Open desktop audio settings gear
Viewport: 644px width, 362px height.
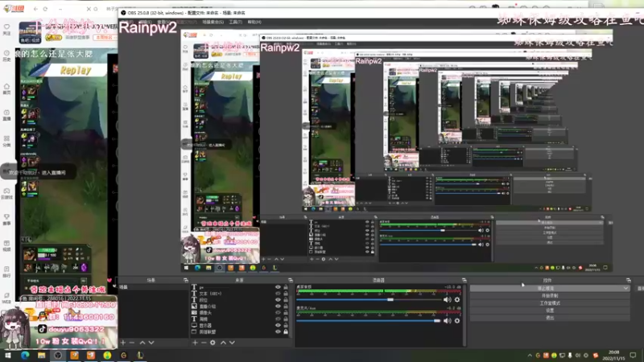coord(457,299)
